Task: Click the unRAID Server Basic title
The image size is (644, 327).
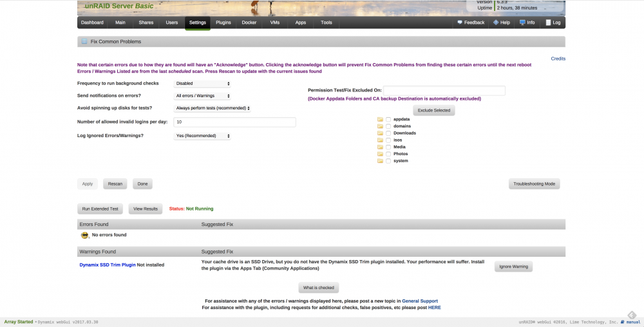Action: [119, 6]
